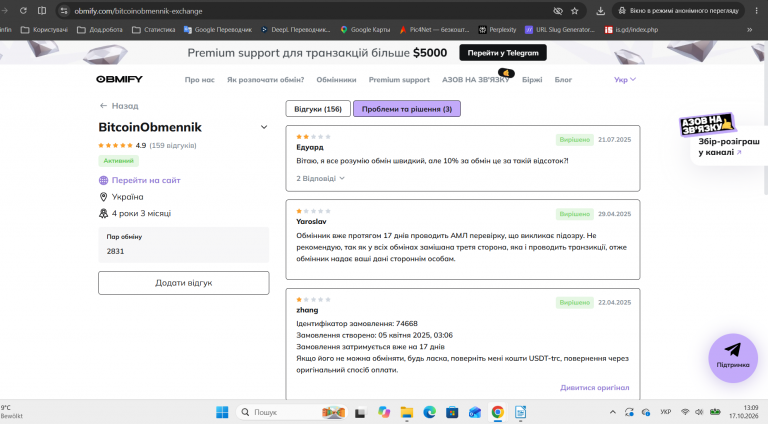Open the Обмінники menu item

point(336,80)
